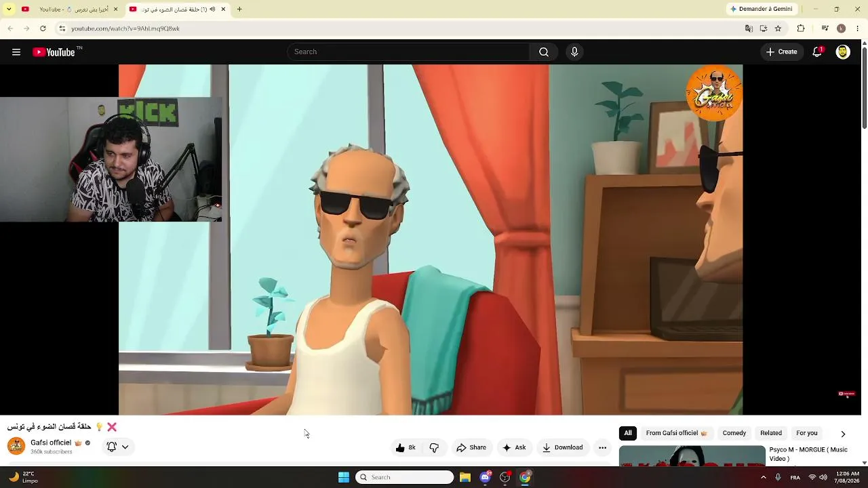
Task: Open the YouTube account avatar menu
Action: 843,52
